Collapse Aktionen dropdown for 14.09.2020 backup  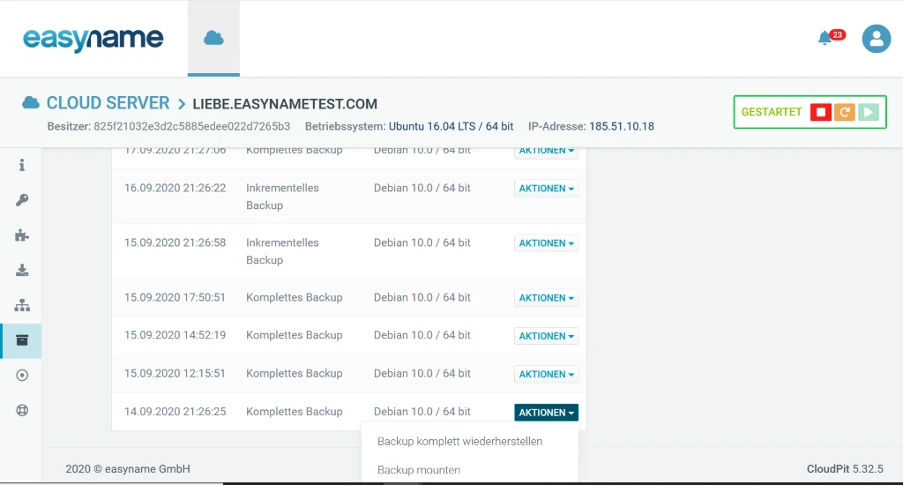546,412
